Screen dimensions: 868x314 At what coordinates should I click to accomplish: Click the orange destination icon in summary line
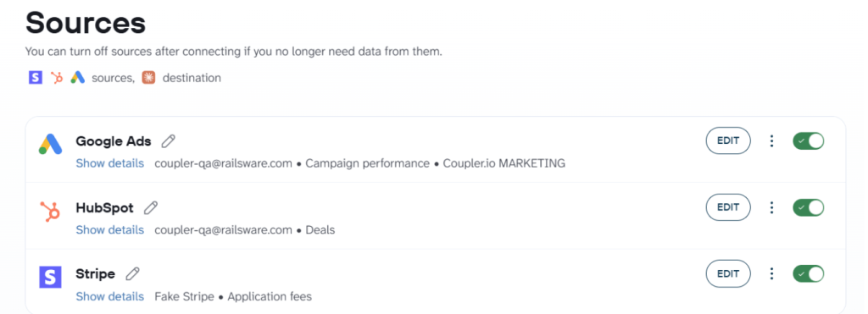(147, 78)
